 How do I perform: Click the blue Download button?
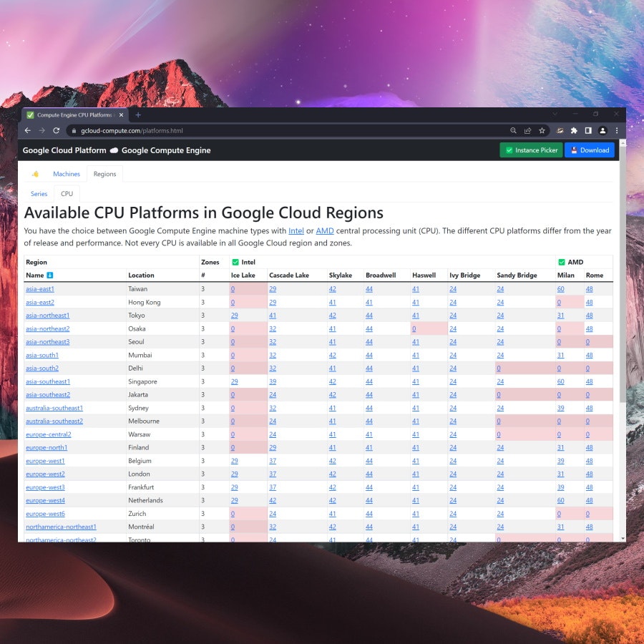(590, 150)
